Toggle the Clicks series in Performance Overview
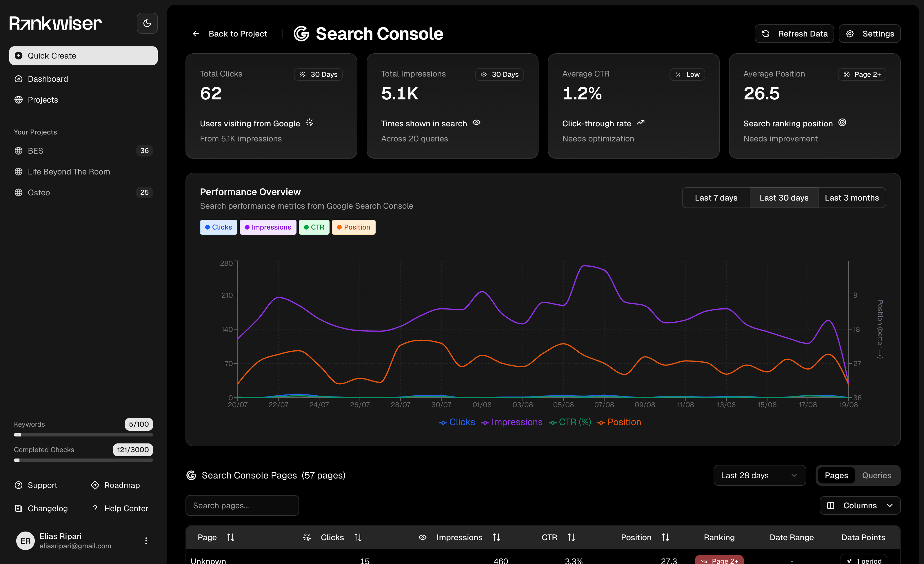Screen dimensions: 924x564 pos(218,227)
